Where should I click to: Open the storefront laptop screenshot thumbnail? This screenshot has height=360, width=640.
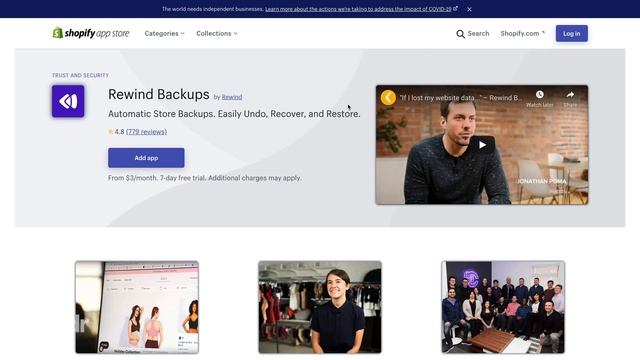pyautogui.click(x=137, y=307)
